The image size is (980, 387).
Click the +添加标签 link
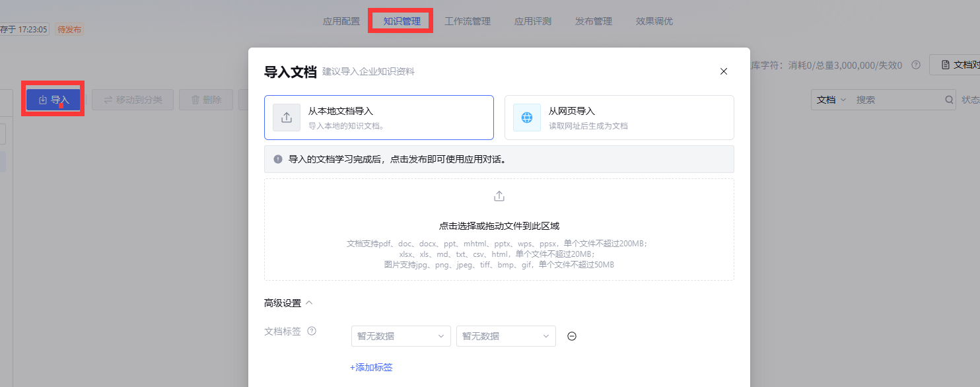tap(371, 367)
